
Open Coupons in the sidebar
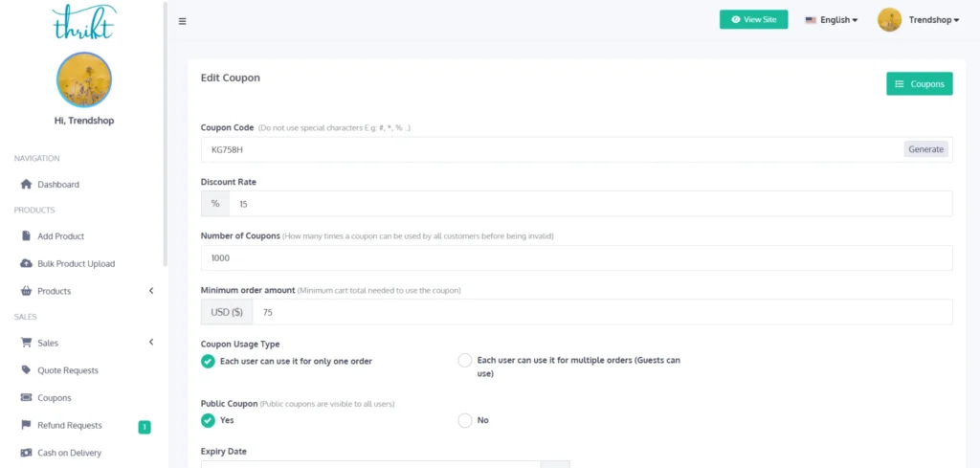(55, 398)
